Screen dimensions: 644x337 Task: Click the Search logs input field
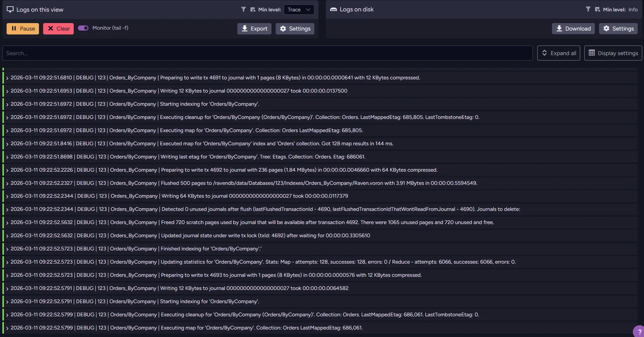(267, 53)
